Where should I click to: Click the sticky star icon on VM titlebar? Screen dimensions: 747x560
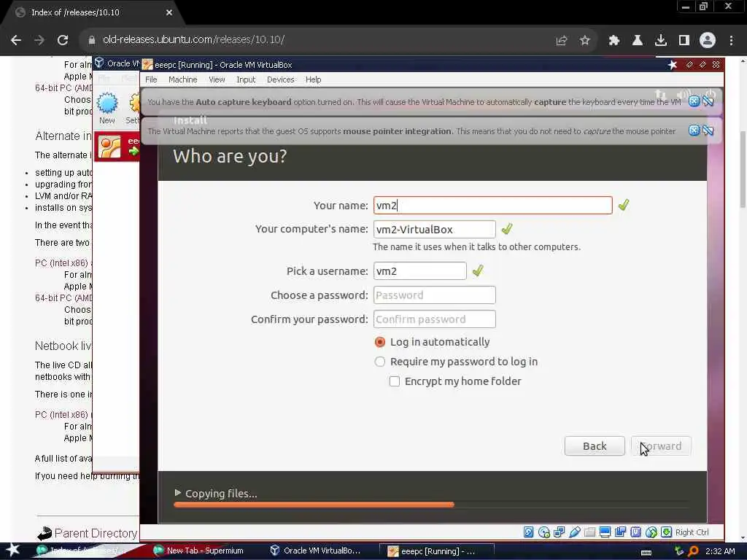coord(672,64)
